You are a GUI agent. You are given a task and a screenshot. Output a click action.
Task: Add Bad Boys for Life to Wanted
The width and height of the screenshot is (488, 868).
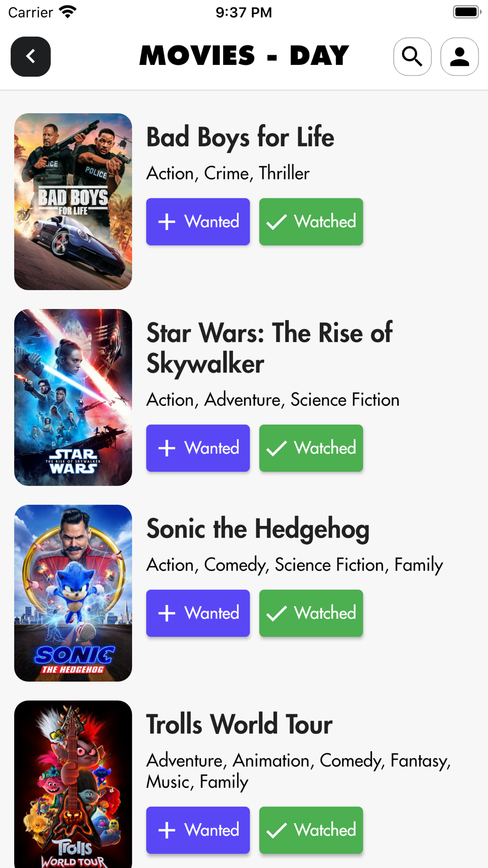[198, 222]
